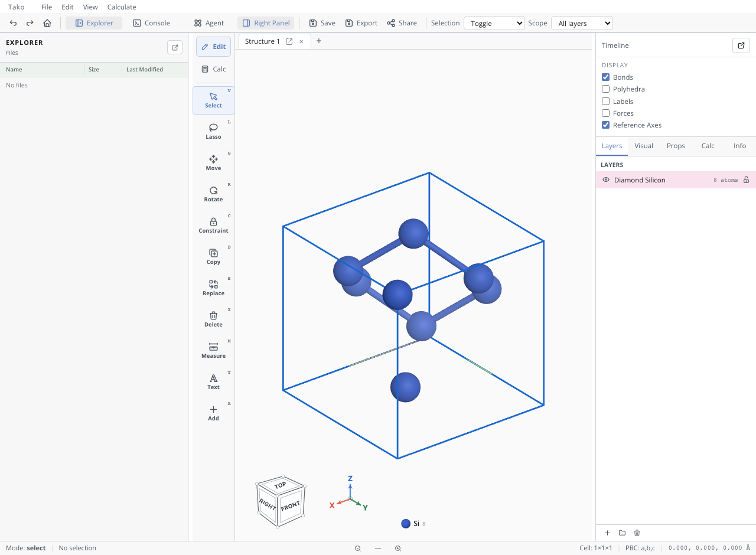
Task: Enable the Polyhedra checkbox
Action: pyautogui.click(x=605, y=89)
